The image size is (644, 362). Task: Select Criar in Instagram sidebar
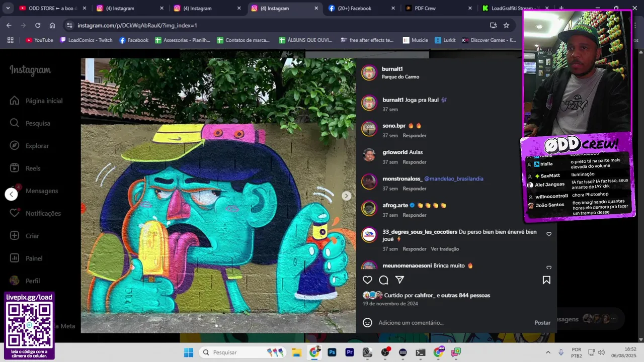click(25, 236)
